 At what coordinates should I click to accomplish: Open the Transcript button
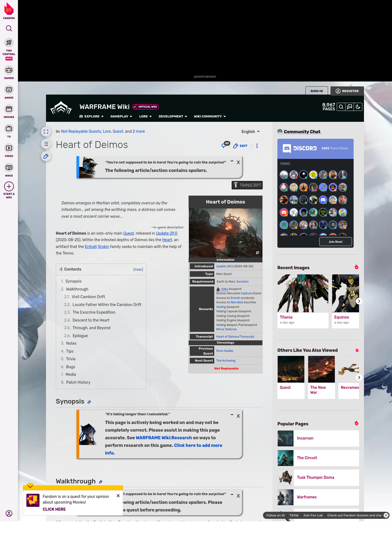[x=247, y=185]
